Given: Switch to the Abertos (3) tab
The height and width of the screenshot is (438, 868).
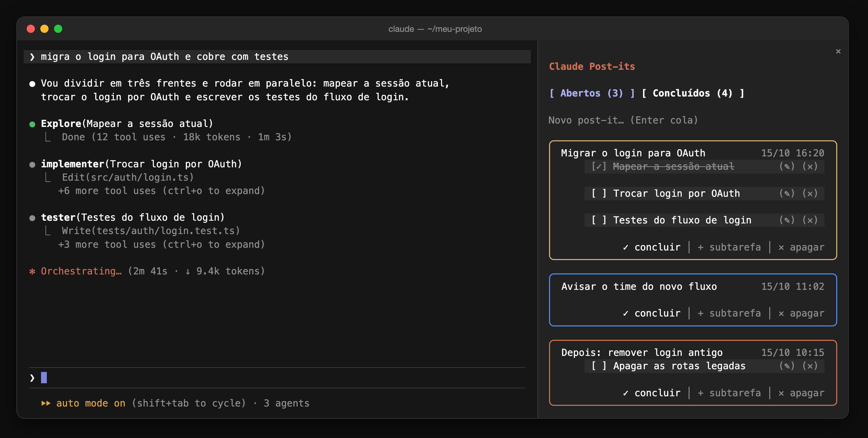Looking at the screenshot, I should [x=592, y=93].
